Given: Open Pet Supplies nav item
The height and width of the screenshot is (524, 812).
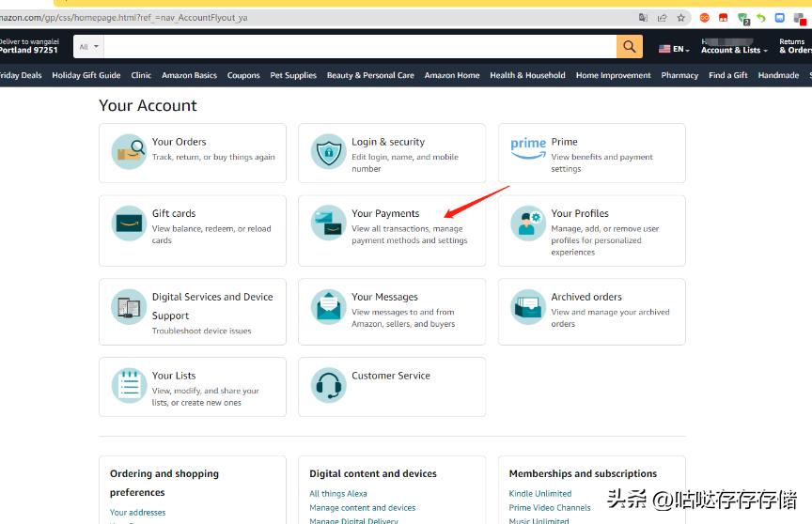Looking at the screenshot, I should (293, 75).
